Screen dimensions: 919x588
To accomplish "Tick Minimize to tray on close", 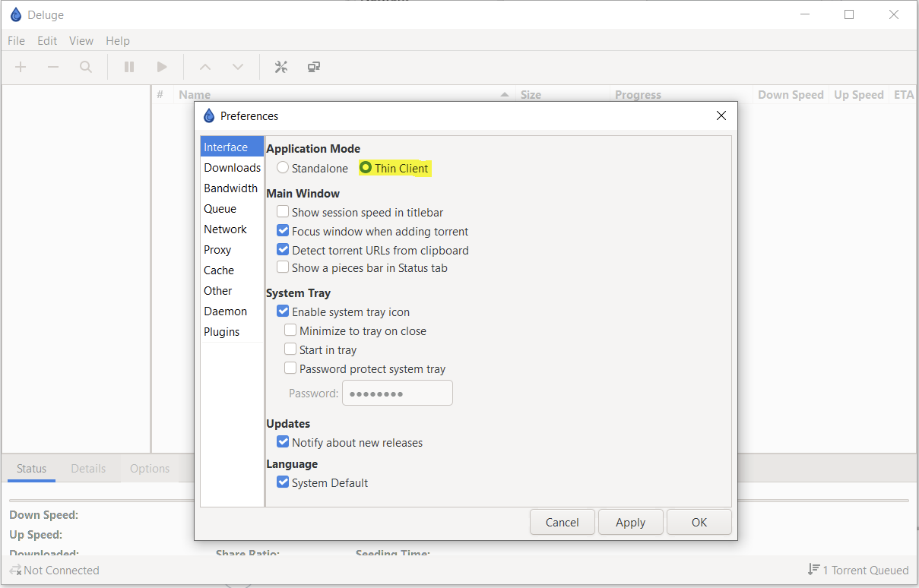I will click(290, 330).
